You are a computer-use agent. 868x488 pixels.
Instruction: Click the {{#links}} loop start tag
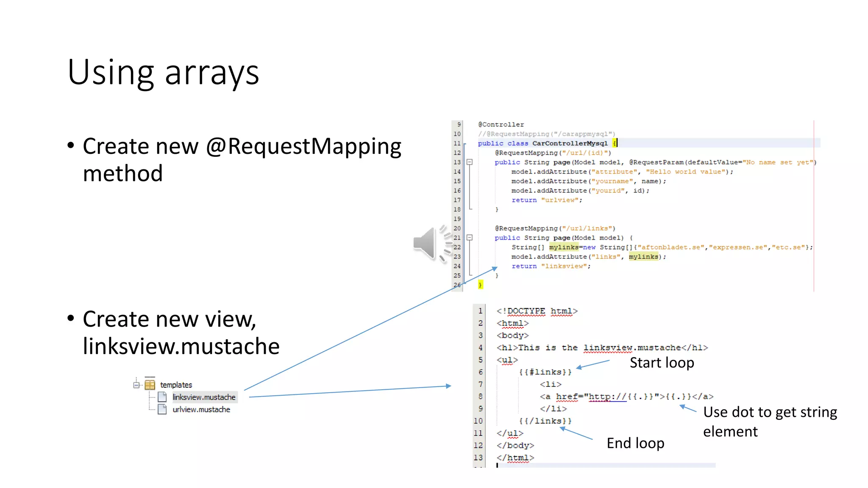pos(545,372)
